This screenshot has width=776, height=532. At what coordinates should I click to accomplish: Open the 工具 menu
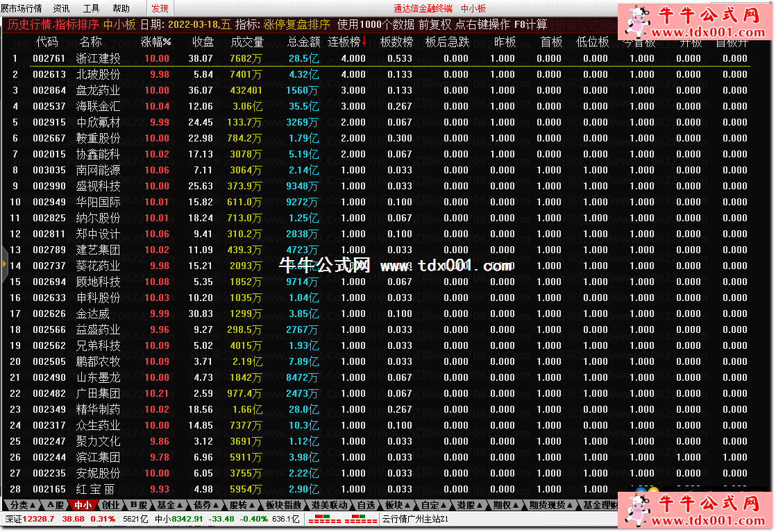91,8
